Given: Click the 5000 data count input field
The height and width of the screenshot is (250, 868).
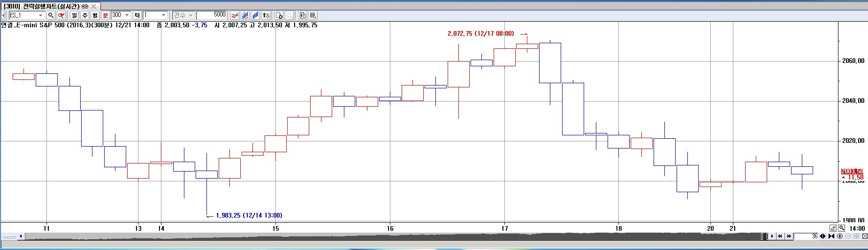Looking at the screenshot, I should point(211,15).
